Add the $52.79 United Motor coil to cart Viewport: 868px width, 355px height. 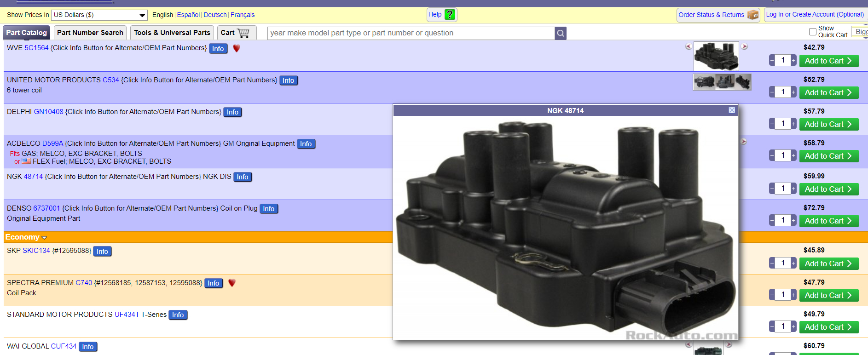pos(829,92)
